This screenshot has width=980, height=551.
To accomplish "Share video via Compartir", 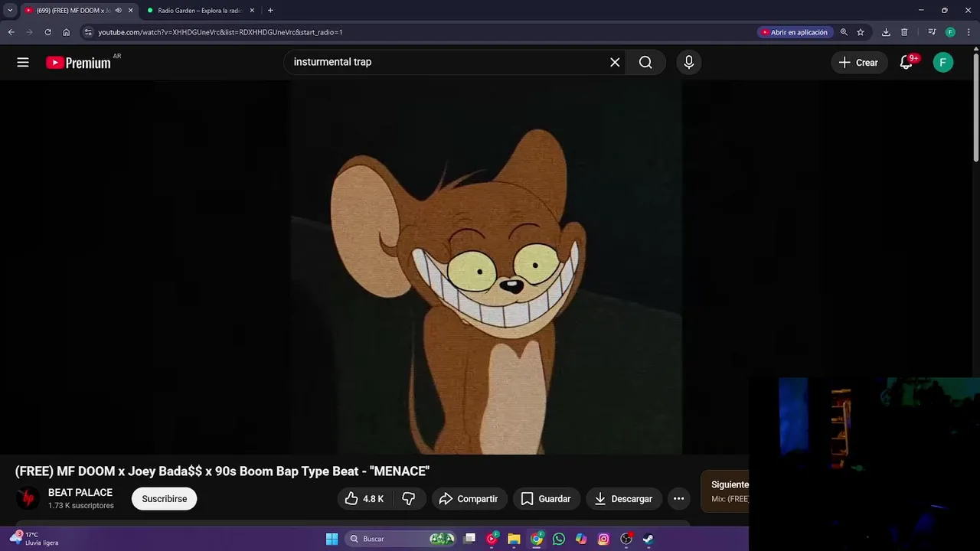I will [x=469, y=499].
